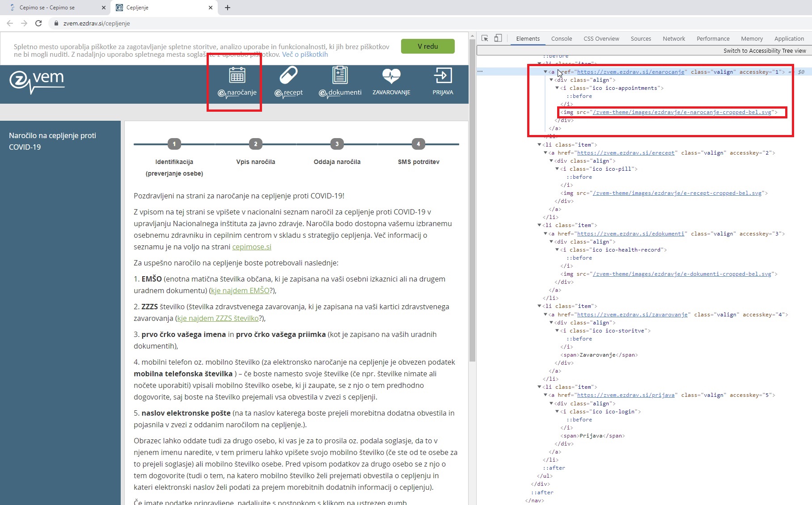Click step 4 SMS potrditev marker

point(419,144)
